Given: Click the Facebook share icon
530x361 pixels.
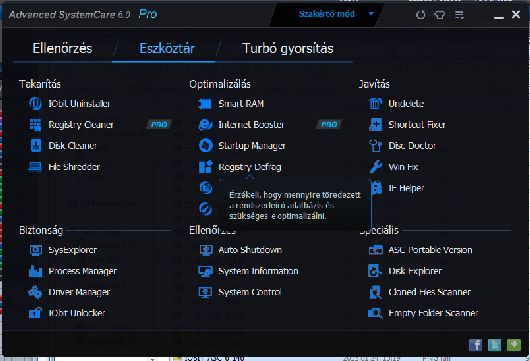Looking at the screenshot, I should pyautogui.click(x=476, y=345).
